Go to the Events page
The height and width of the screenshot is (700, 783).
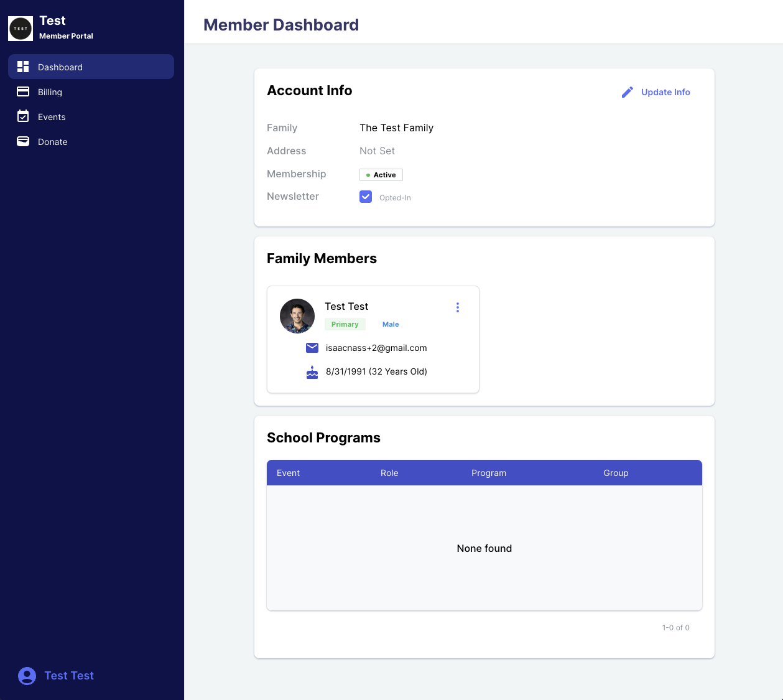tap(52, 117)
